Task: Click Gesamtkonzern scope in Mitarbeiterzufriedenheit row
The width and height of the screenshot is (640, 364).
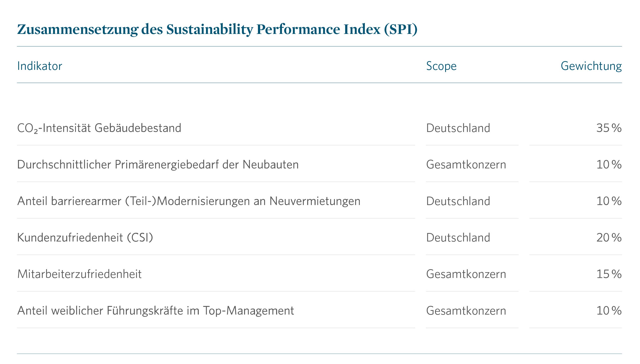Action: [x=466, y=274]
